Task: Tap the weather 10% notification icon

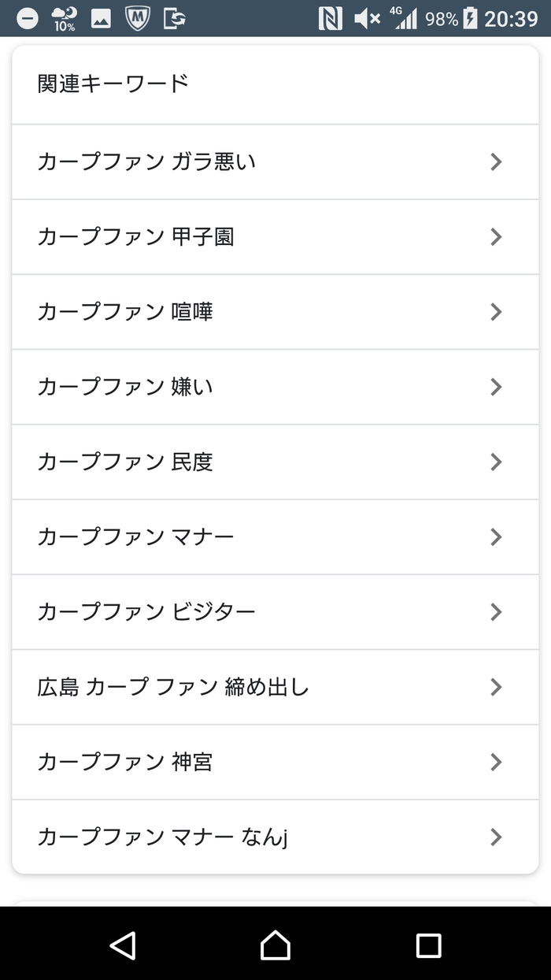Action: (64, 18)
